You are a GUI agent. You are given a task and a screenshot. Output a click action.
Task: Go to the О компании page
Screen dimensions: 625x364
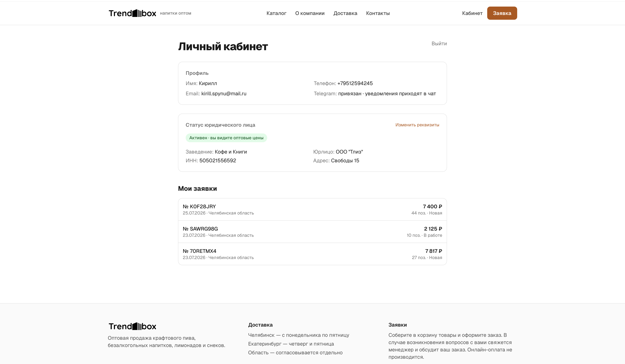(310, 13)
